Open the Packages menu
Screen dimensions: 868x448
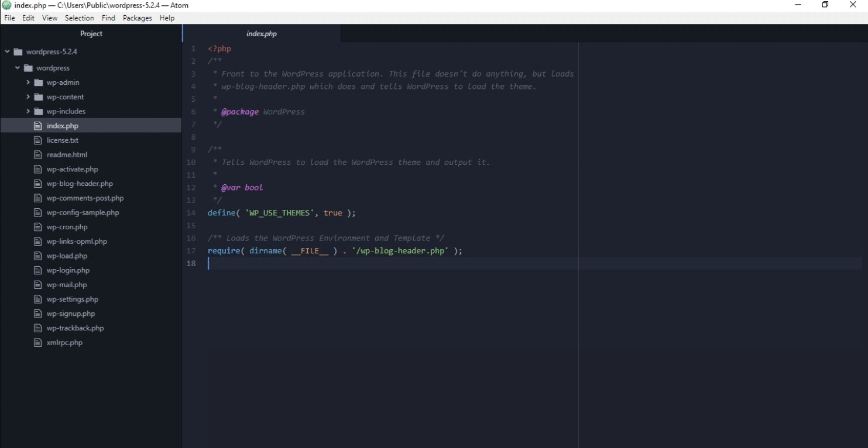[x=137, y=18]
